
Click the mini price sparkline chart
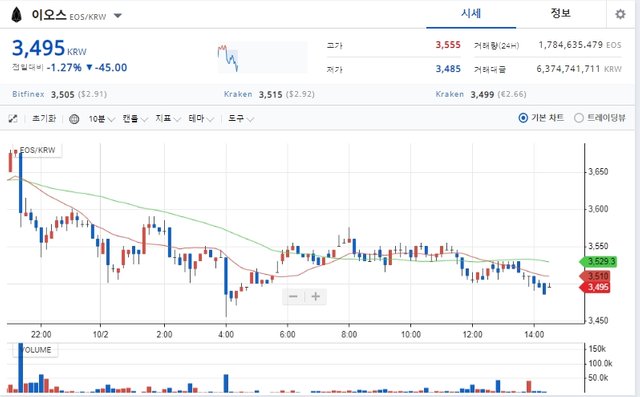click(x=262, y=58)
